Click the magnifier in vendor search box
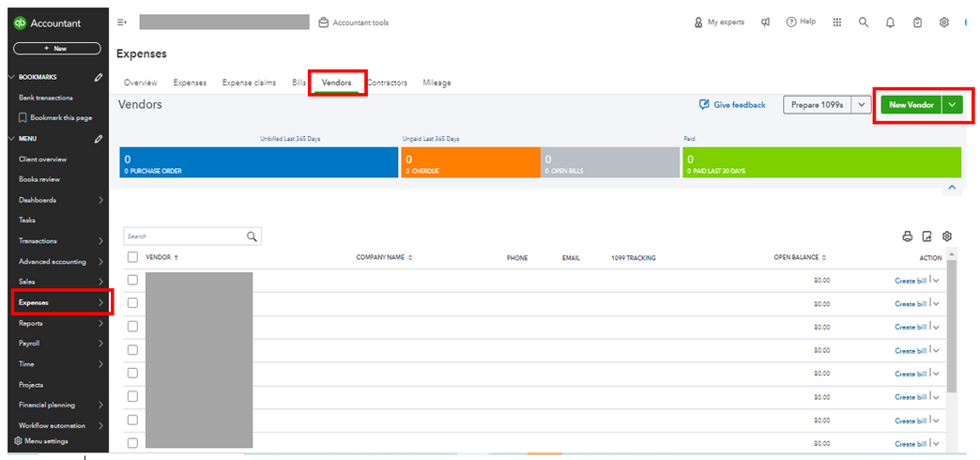The image size is (980, 460). tap(252, 237)
